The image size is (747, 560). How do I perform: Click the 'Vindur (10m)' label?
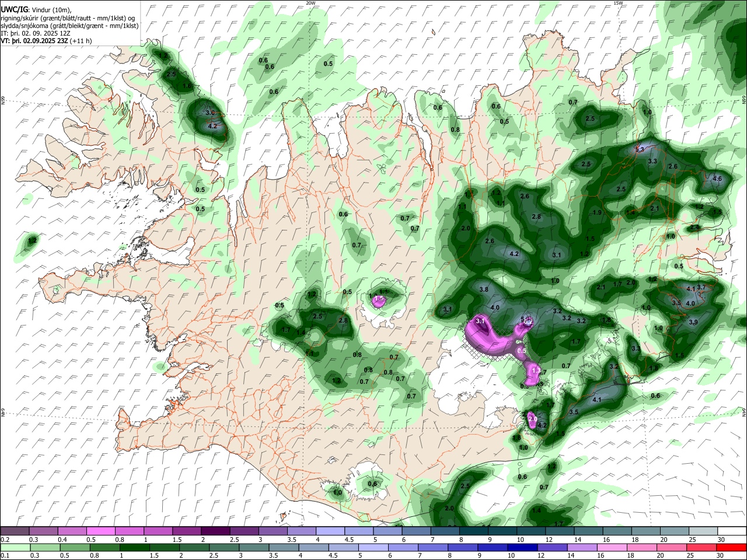pos(51,9)
